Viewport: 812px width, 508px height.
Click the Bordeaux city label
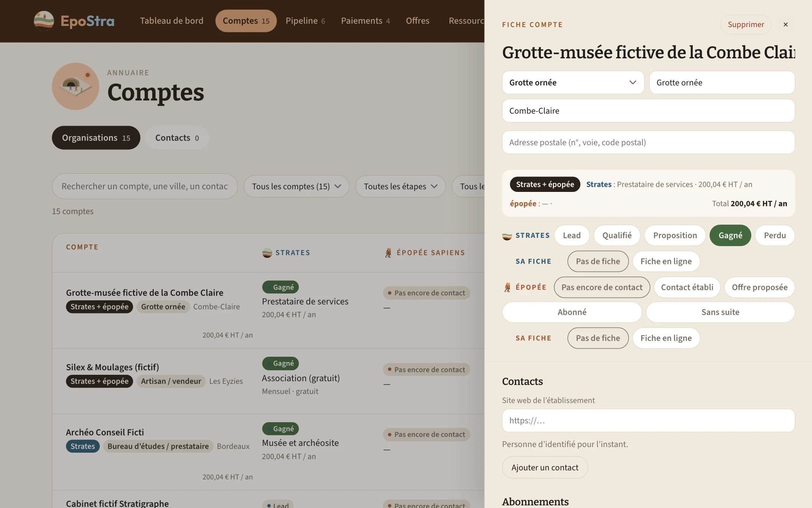point(233,446)
